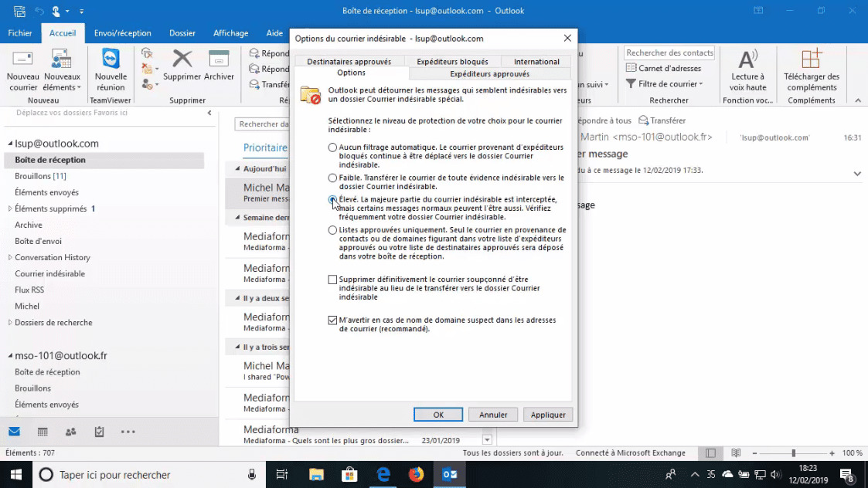This screenshot has height=488, width=868.
Task: Uncheck M'avertir en cas de domaine suspect
Action: [332, 320]
